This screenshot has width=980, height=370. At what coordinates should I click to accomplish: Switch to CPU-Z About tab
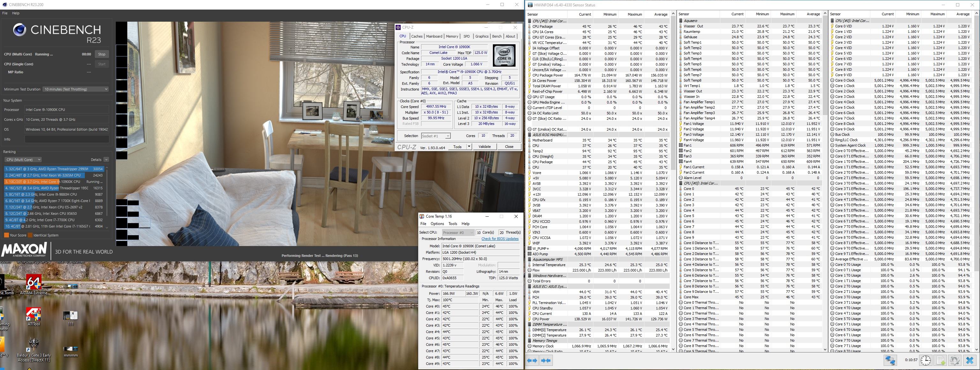click(510, 36)
